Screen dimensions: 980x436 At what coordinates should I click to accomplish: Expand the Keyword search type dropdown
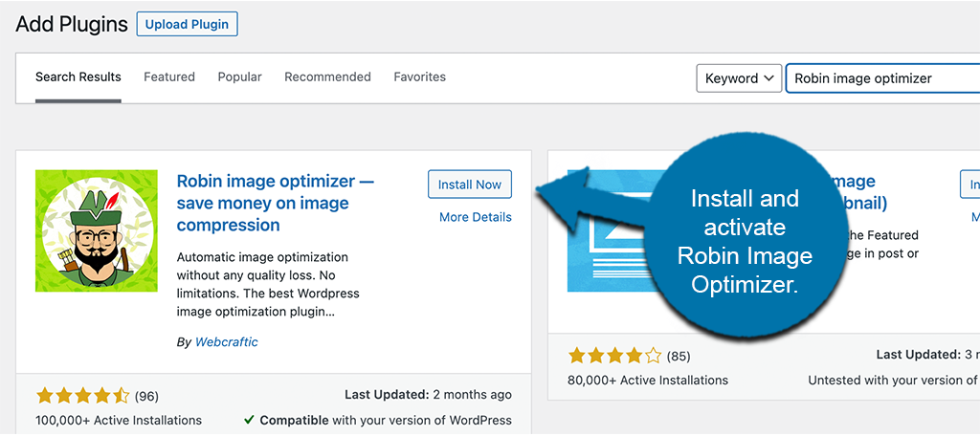tap(740, 78)
